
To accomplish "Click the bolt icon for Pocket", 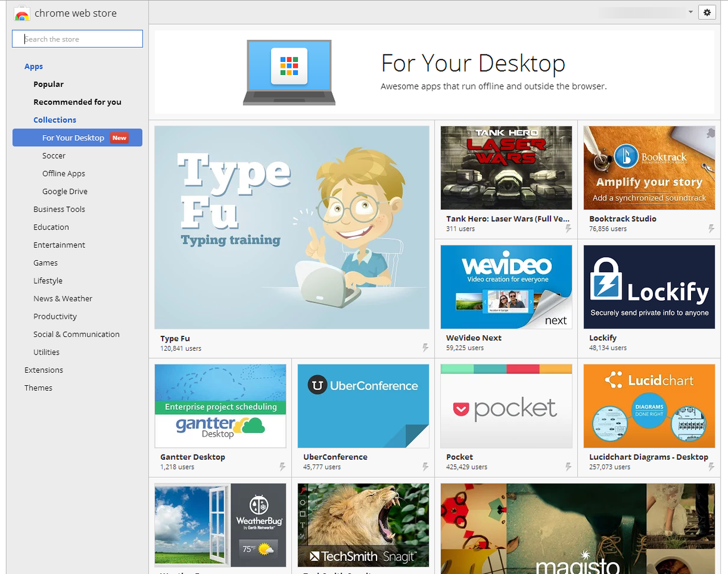I will 568,467.
